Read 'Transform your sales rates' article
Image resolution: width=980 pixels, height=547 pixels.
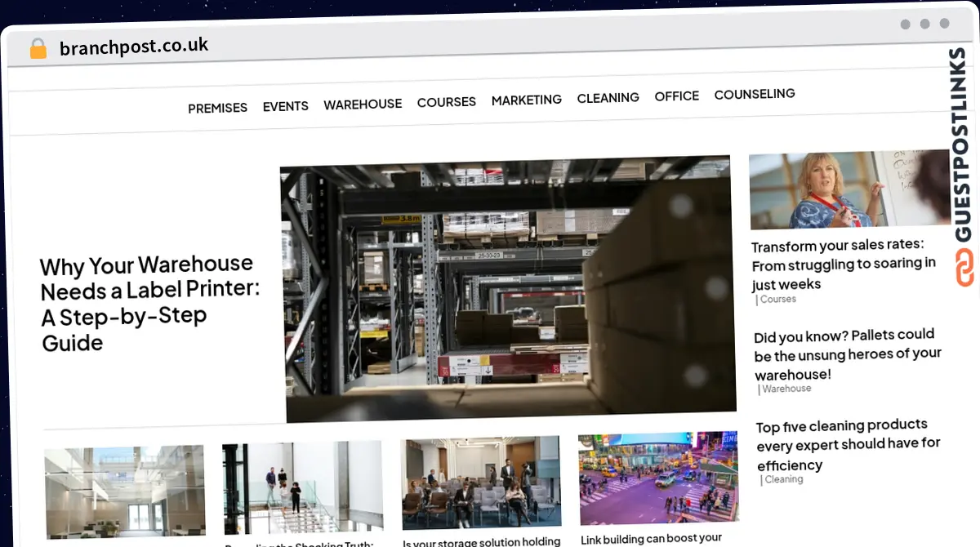pos(844,265)
